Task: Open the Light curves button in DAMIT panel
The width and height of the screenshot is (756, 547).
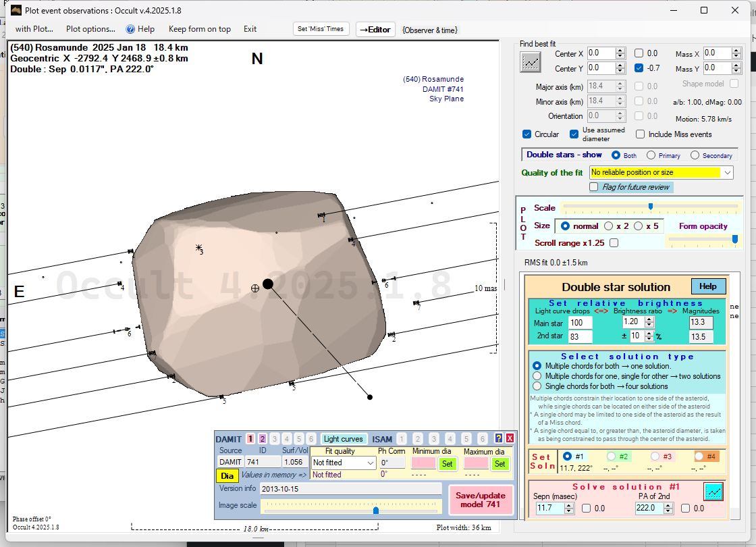Action: click(x=343, y=439)
